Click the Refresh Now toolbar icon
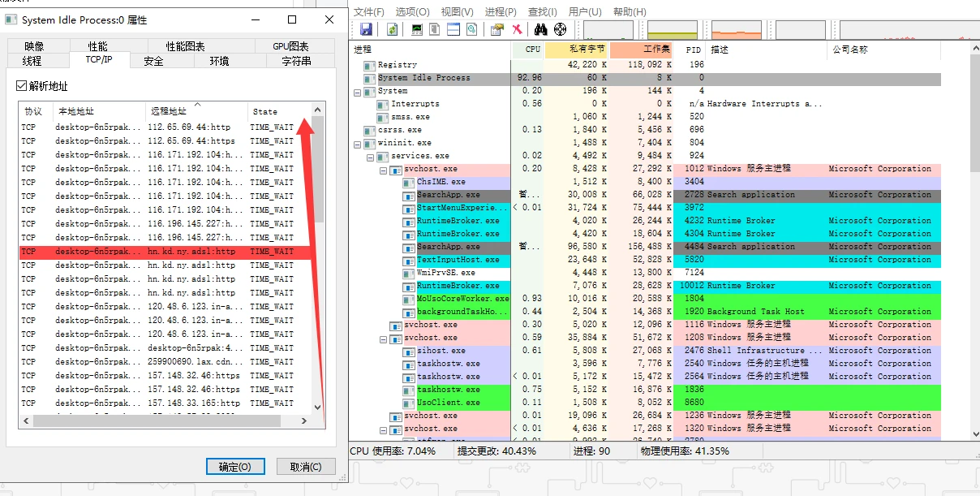The image size is (980, 496). [x=393, y=29]
